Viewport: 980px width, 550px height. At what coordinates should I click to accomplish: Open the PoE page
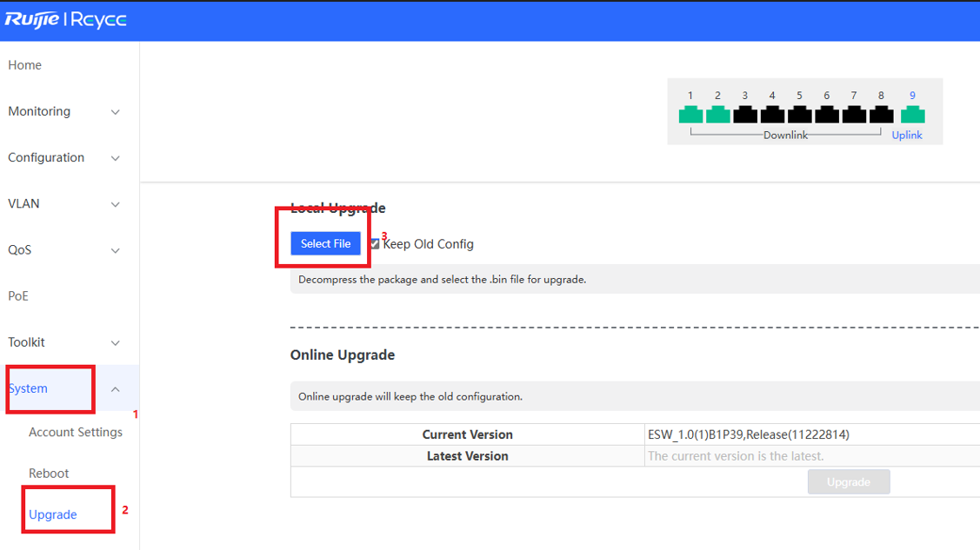coord(18,296)
